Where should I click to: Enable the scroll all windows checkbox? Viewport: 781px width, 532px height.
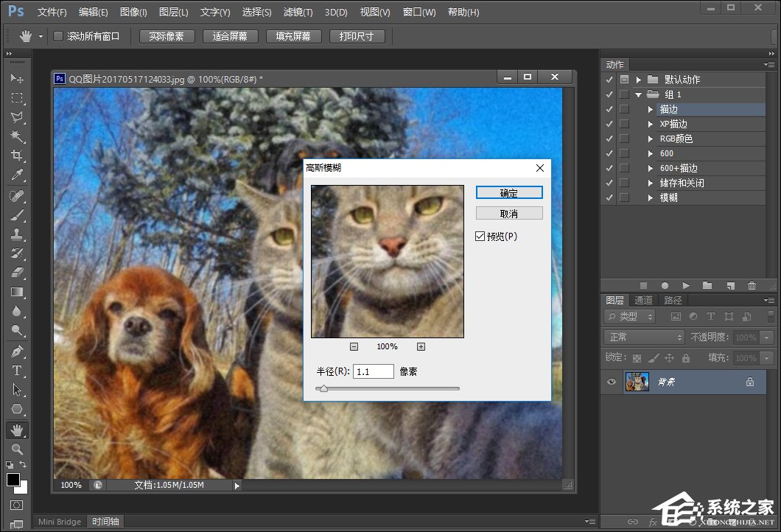pyautogui.click(x=58, y=36)
